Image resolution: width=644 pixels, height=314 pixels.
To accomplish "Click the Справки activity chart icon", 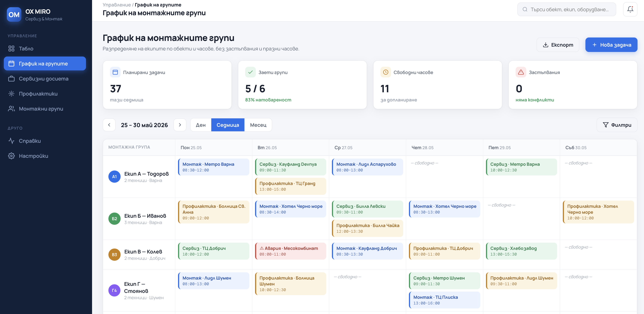I will pyautogui.click(x=11, y=141).
